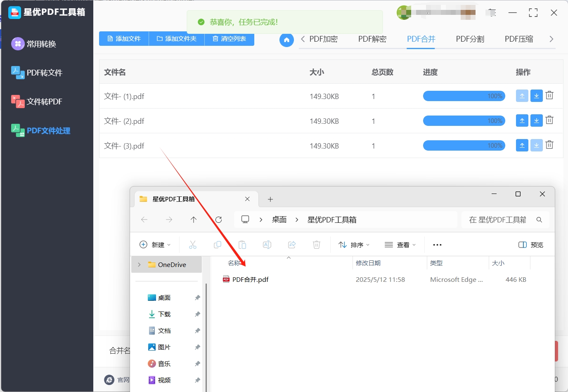The width and height of the screenshot is (568, 392).
Task: Switch to the PDF压缩 tab
Action: [x=519, y=39]
